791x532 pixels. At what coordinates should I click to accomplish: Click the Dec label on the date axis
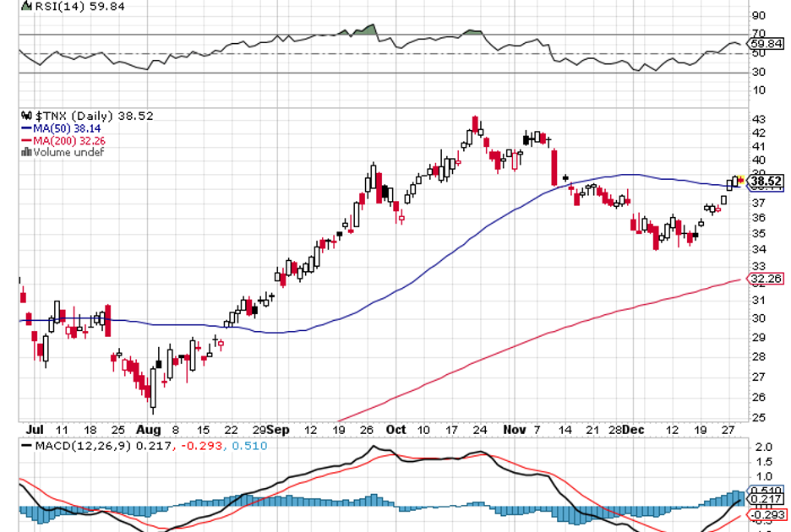pos(632,429)
